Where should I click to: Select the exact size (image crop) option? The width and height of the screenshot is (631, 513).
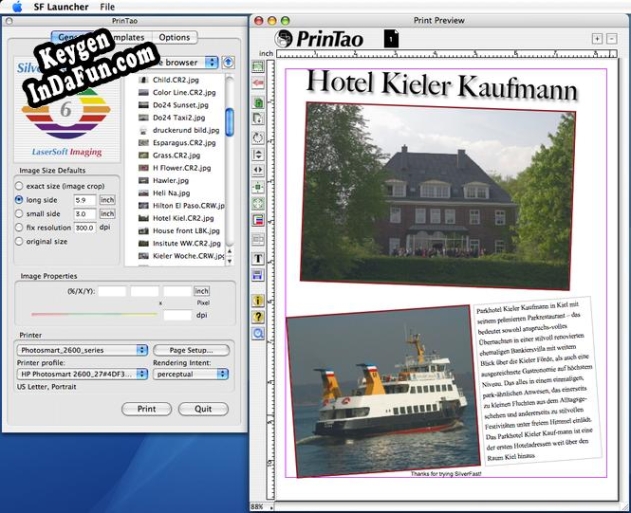pyautogui.click(x=19, y=186)
